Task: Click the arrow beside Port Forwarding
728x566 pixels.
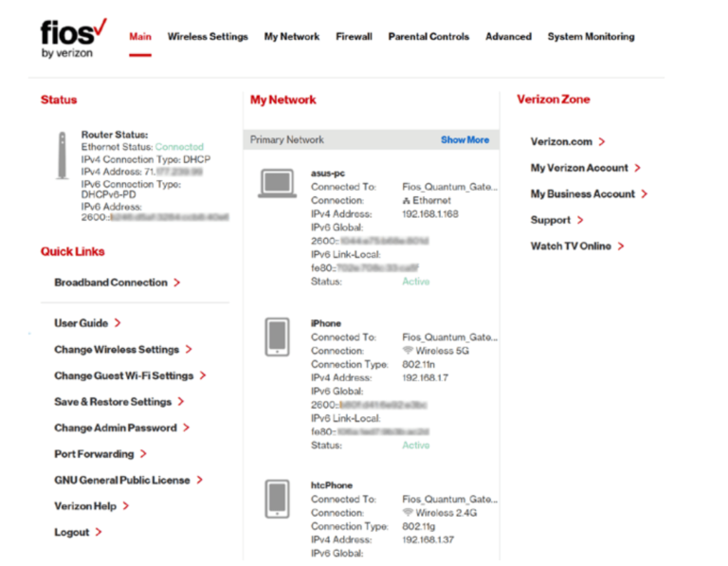Action: tap(143, 453)
